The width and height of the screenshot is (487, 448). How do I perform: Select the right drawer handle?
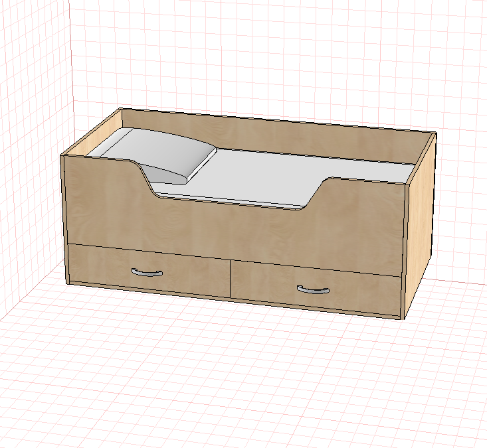(313, 290)
